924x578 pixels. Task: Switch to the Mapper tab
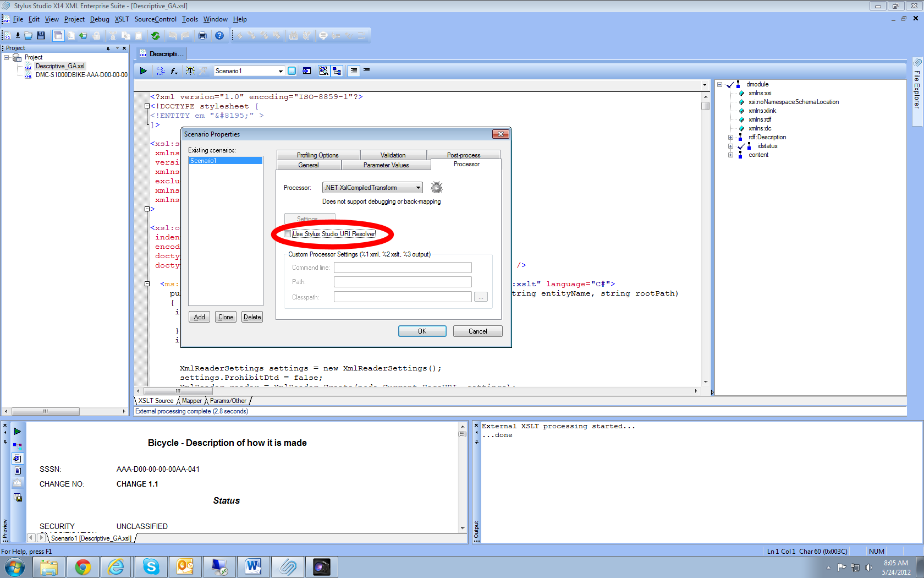tap(191, 401)
